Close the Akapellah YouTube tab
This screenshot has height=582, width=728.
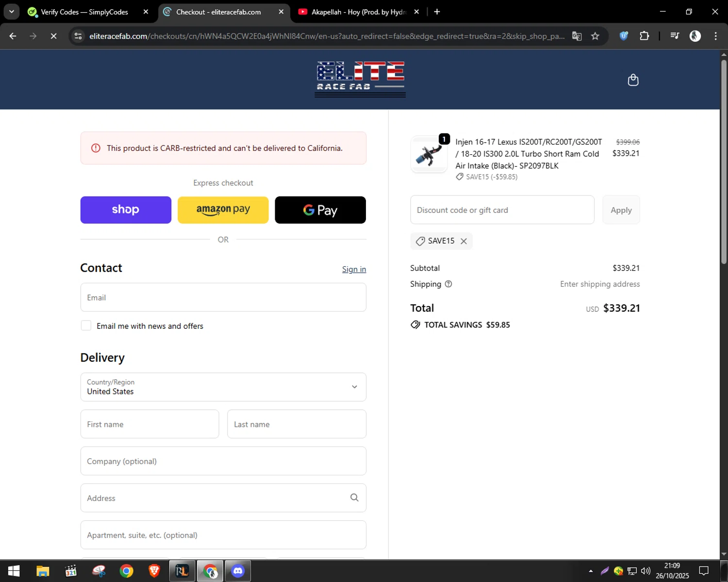click(416, 12)
